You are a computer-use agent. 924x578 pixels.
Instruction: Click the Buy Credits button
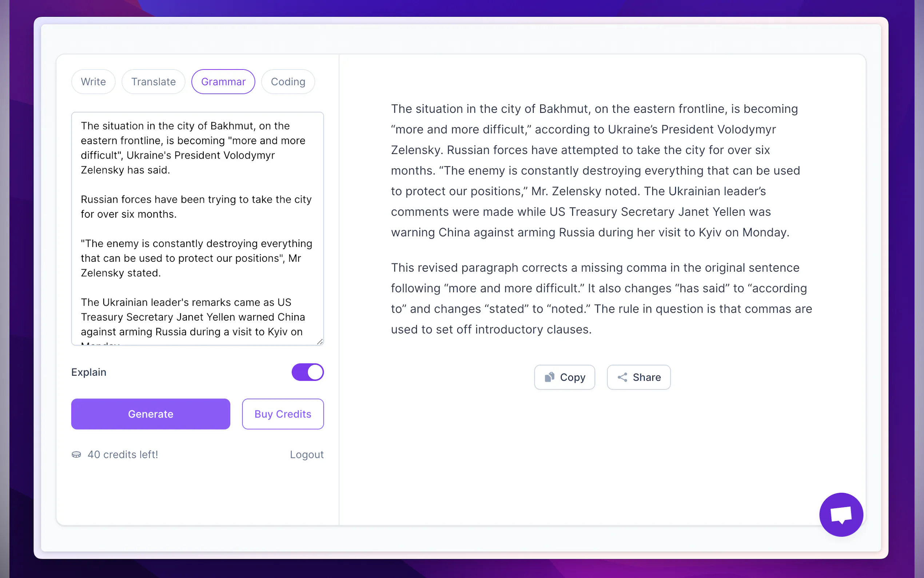pyautogui.click(x=283, y=414)
